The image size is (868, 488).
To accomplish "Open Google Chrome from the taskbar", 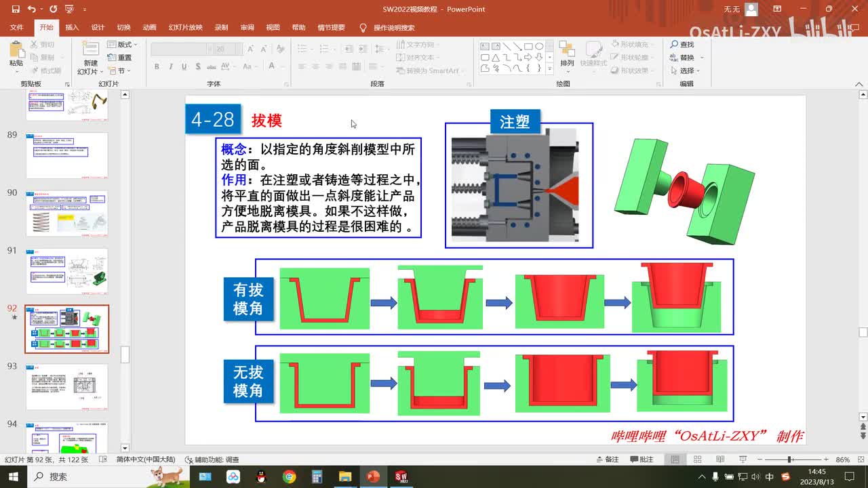I will click(x=290, y=476).
